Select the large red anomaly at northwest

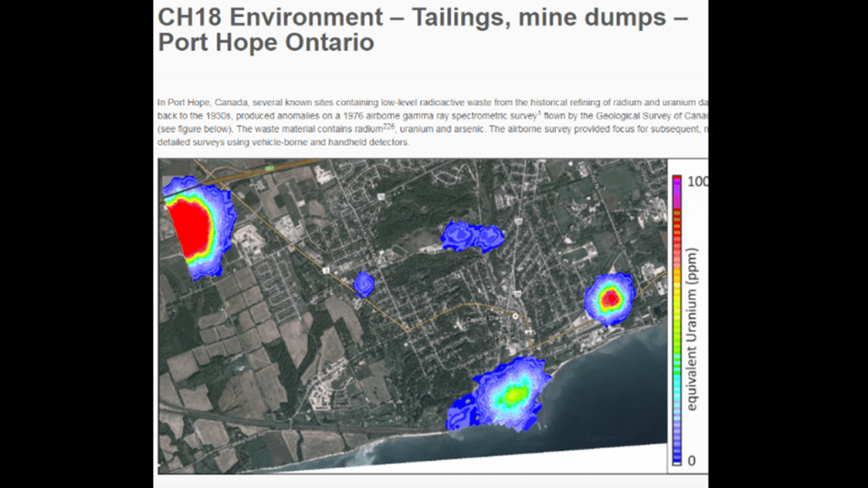[191, 225]
